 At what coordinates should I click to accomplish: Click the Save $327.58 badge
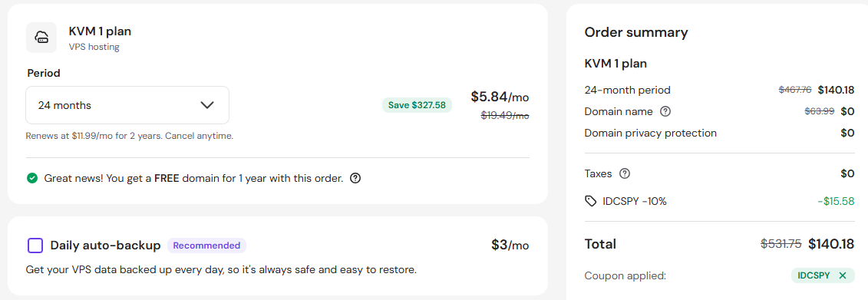417,105
